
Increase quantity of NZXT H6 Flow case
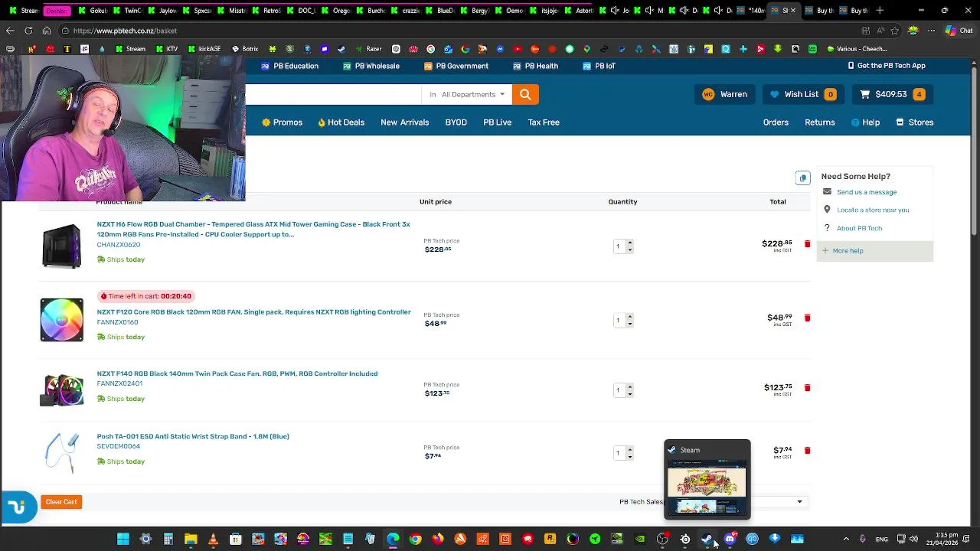[x=629, y=243]
